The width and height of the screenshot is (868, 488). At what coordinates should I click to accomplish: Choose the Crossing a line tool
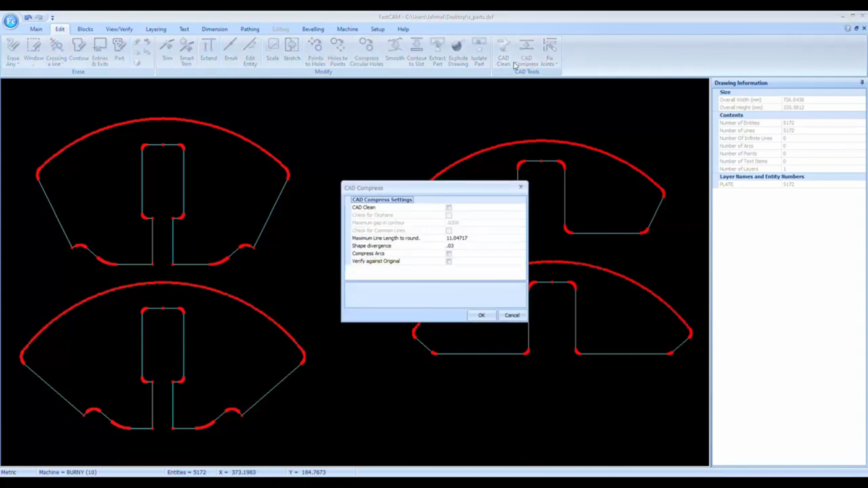click(56, 52)
